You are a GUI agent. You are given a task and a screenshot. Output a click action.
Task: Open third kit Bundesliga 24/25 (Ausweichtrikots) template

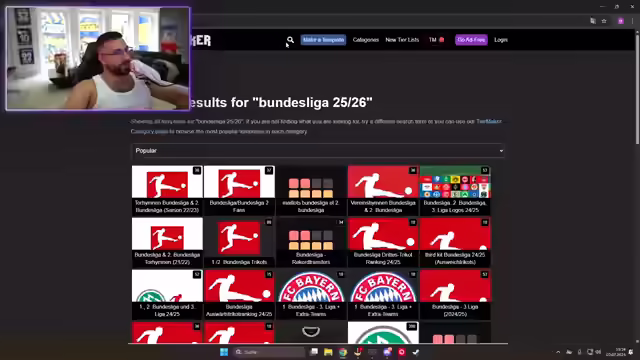click(455, 242)
